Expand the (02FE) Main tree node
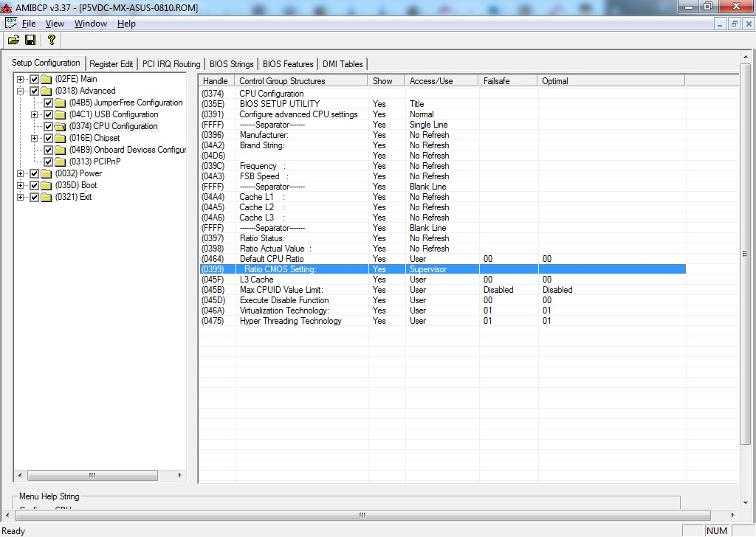 point(20,79)
